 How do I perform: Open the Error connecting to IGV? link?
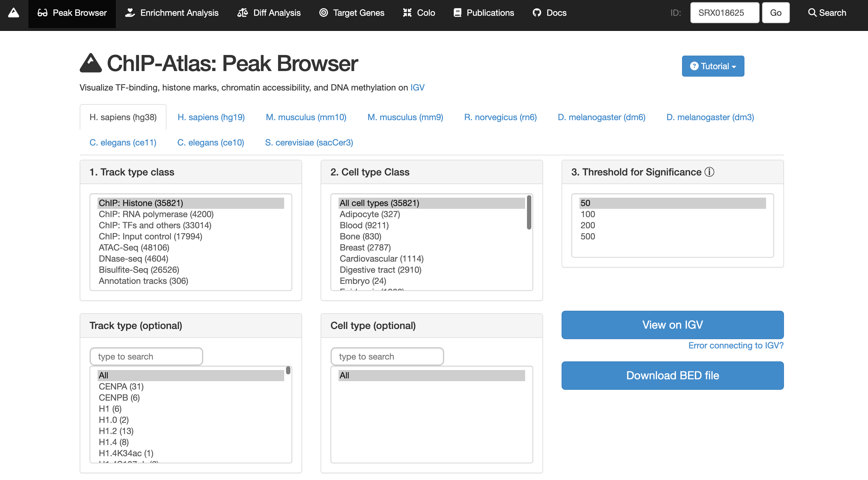(x=736, y=345)
